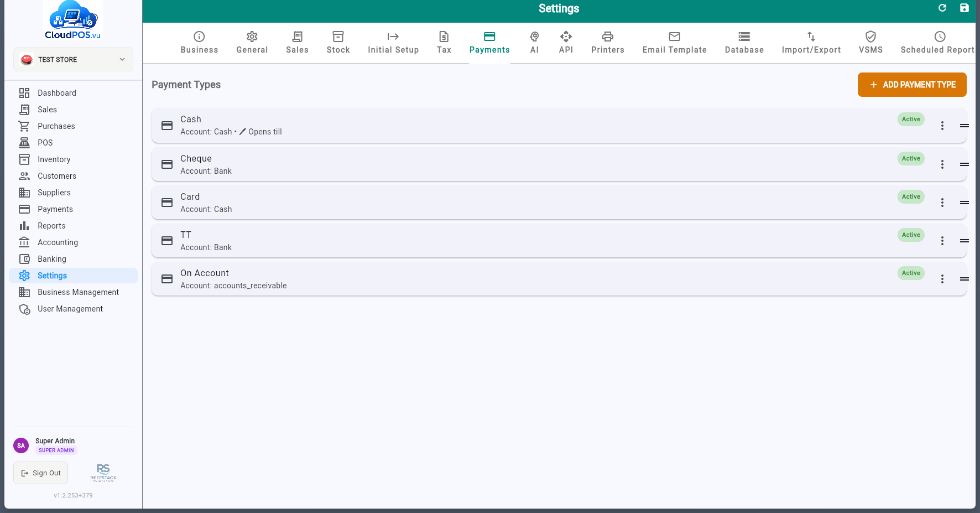Switch to the Sales settings tab
This screenshot has width=980, height=513.
298,43
